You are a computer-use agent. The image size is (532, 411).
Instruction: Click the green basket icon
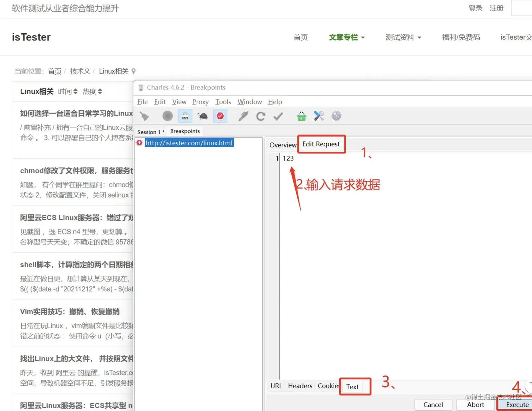tap(302, 116)
